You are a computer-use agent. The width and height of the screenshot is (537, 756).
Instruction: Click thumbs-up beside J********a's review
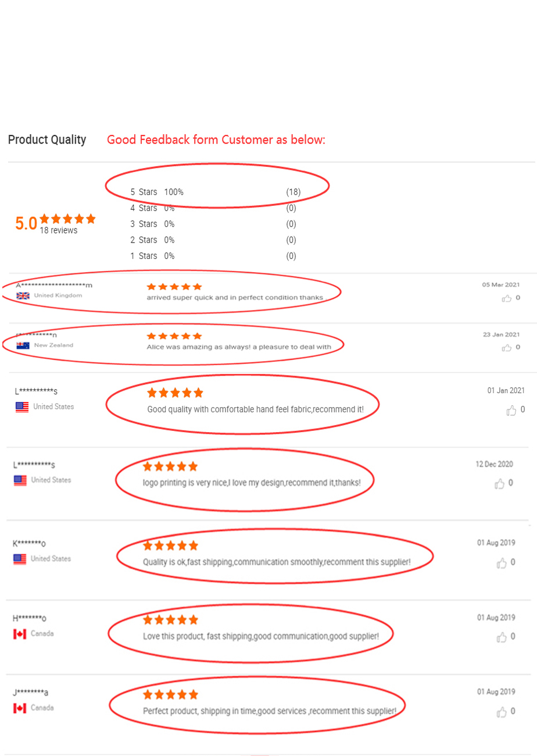click(x=502, y=712)
